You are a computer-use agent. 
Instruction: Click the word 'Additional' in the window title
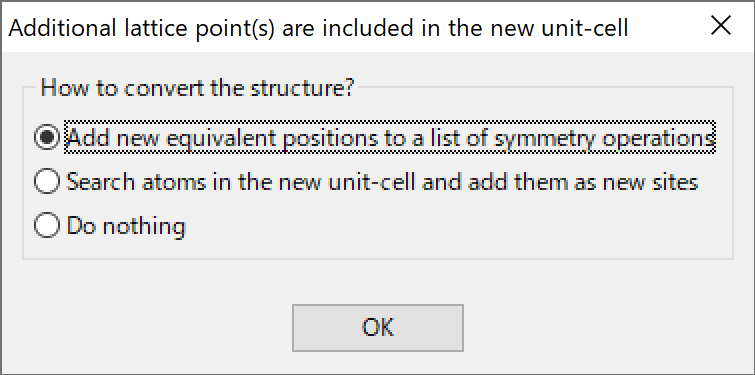[62, 28]
